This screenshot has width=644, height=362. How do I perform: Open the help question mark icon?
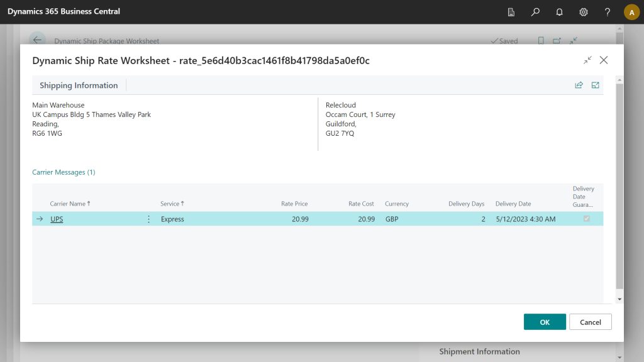click(607, 12)
